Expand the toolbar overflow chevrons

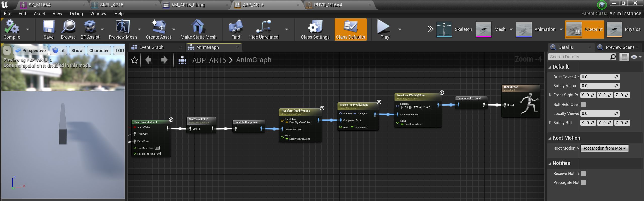(x=430, y=29)
